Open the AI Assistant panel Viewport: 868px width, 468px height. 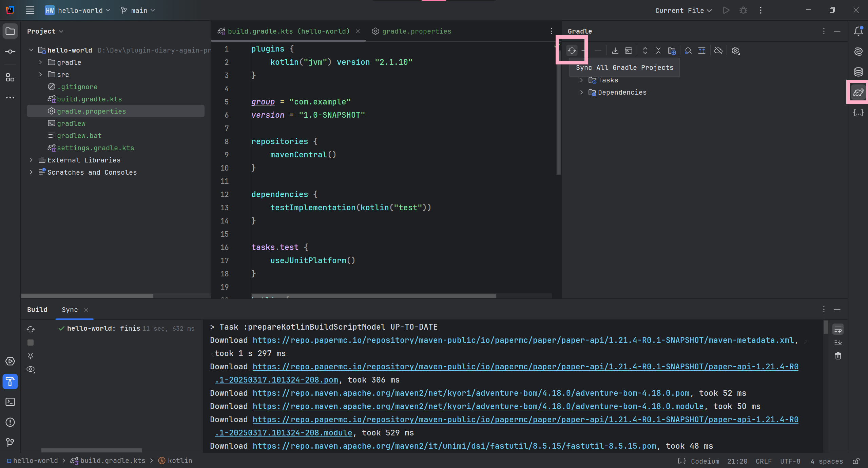tap(858, 51)
